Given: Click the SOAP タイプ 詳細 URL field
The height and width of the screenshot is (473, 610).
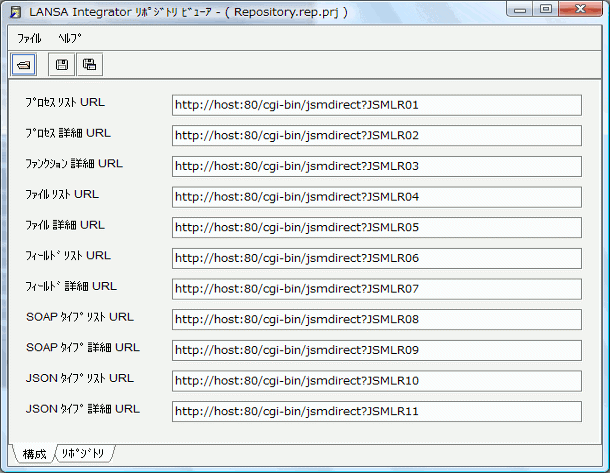Looking at the screenshot, I should pyautogui.click(x=377, y=350).
